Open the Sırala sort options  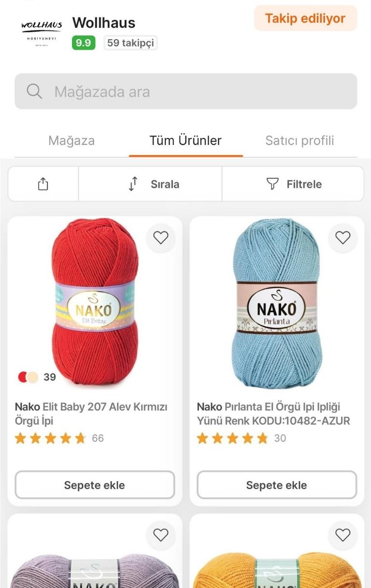150,184
